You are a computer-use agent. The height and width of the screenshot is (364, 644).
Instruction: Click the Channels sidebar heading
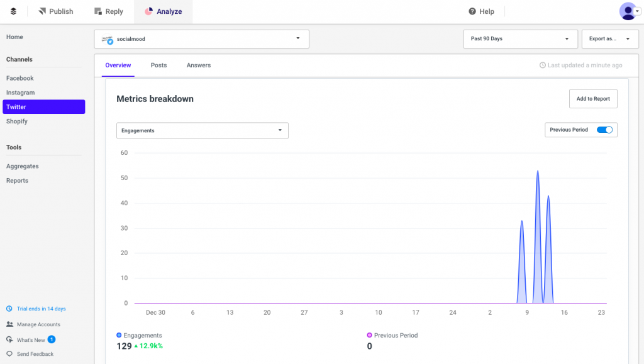point(19,59)
